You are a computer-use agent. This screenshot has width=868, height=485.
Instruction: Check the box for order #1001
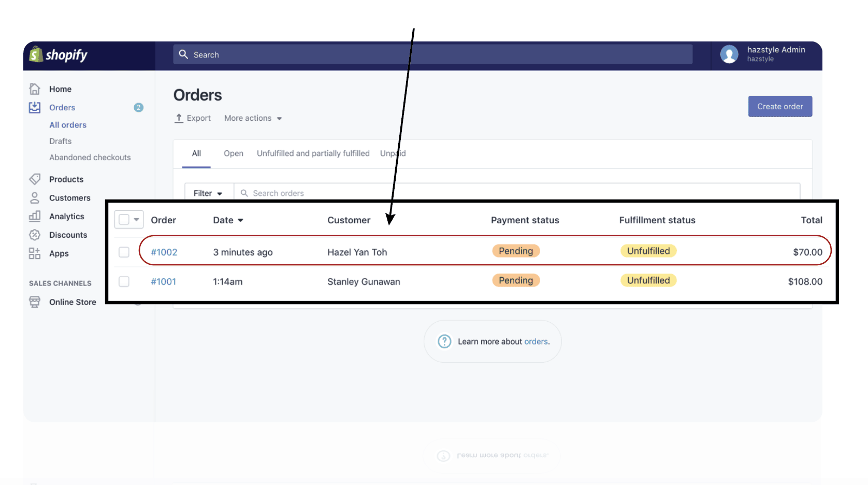[124, 281]
